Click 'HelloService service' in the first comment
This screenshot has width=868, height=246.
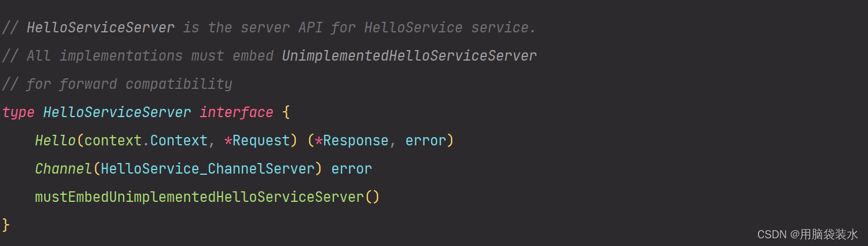click(x=445, y=28)
